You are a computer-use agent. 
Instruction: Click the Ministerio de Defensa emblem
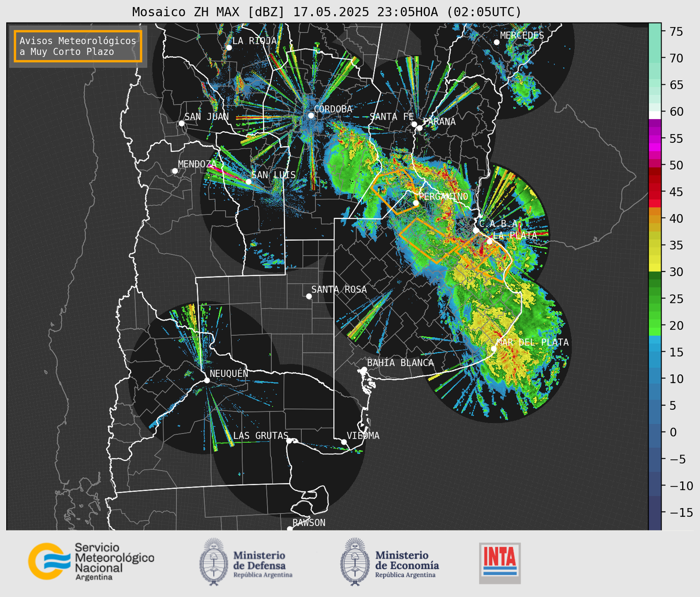click(x=214, y=562)
